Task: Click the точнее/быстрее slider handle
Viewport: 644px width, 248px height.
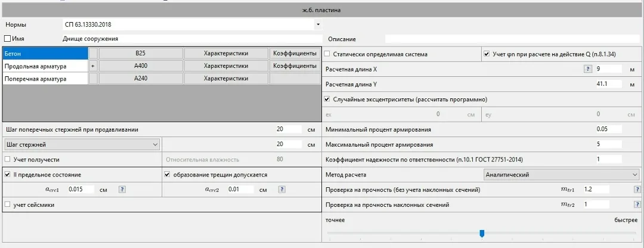Action: click(x=482, y=233)
